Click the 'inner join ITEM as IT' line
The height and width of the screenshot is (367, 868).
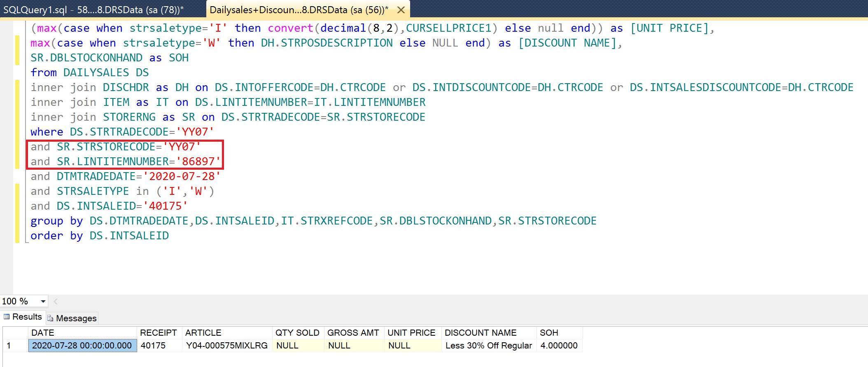pyautogui.click(x=228, y=102)
